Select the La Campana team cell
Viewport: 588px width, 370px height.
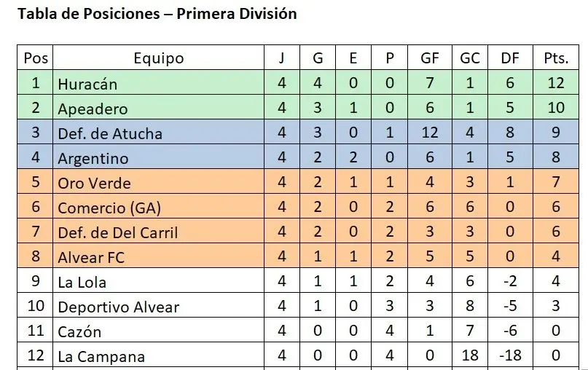[x=101, y=357]
